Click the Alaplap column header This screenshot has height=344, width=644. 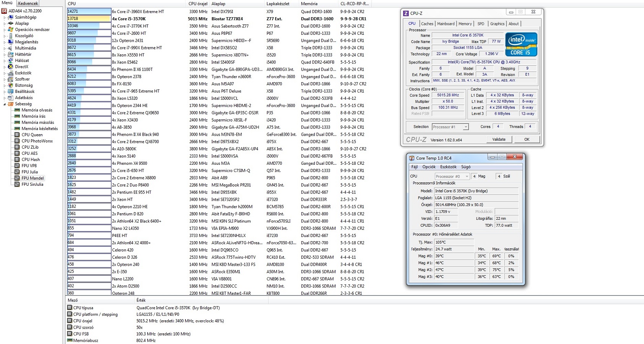tap(237, 3)
